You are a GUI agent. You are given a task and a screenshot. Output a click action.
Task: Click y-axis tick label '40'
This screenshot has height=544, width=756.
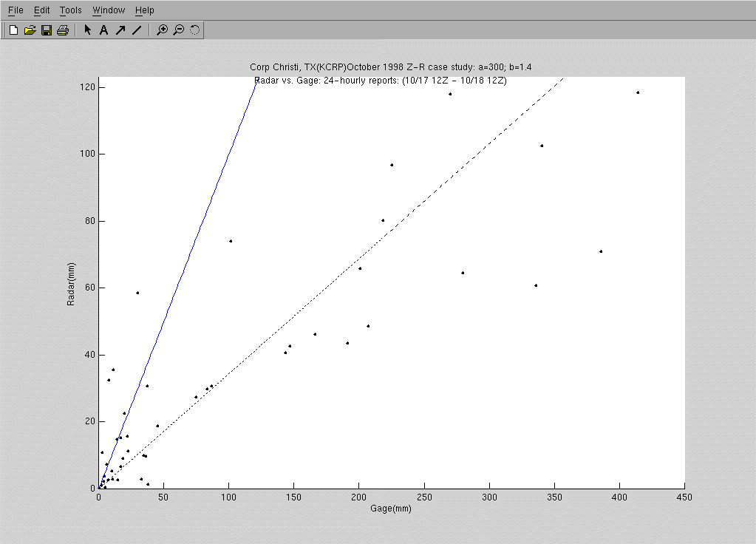[x=90, y=355]
